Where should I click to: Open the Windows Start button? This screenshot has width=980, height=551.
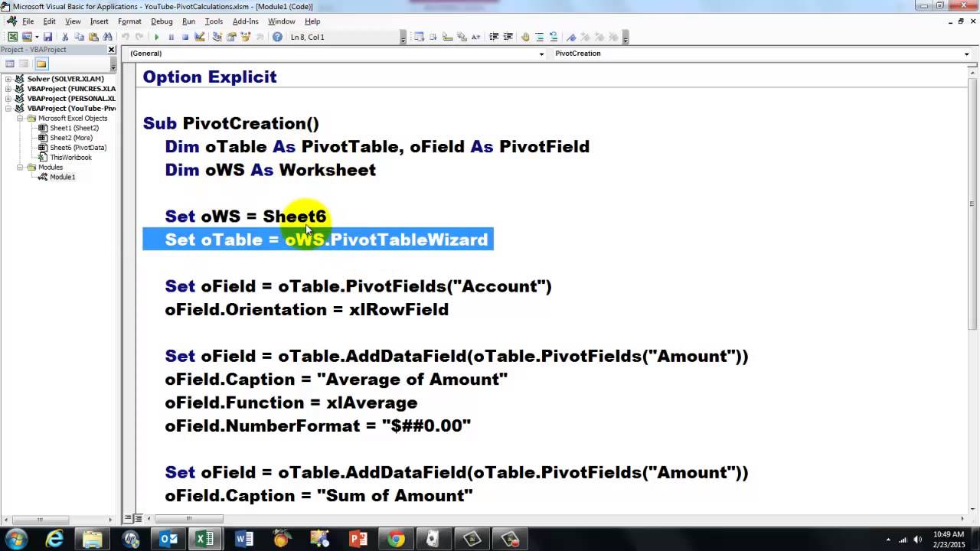click(16, 539)
